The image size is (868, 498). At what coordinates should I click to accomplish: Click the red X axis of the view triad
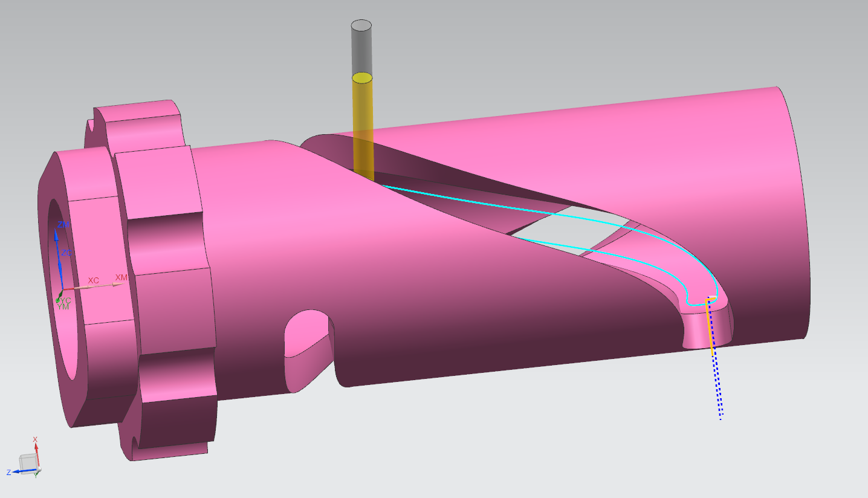(x=36, y=450)
